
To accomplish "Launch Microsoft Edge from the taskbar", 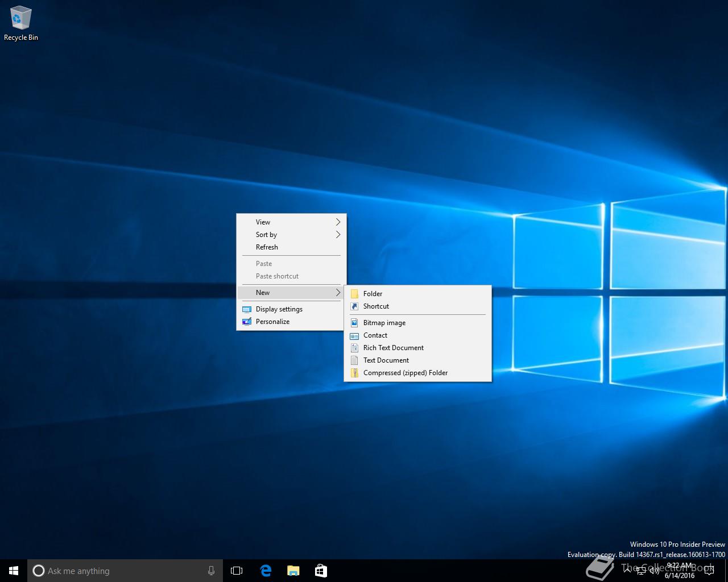I will 266,571.
